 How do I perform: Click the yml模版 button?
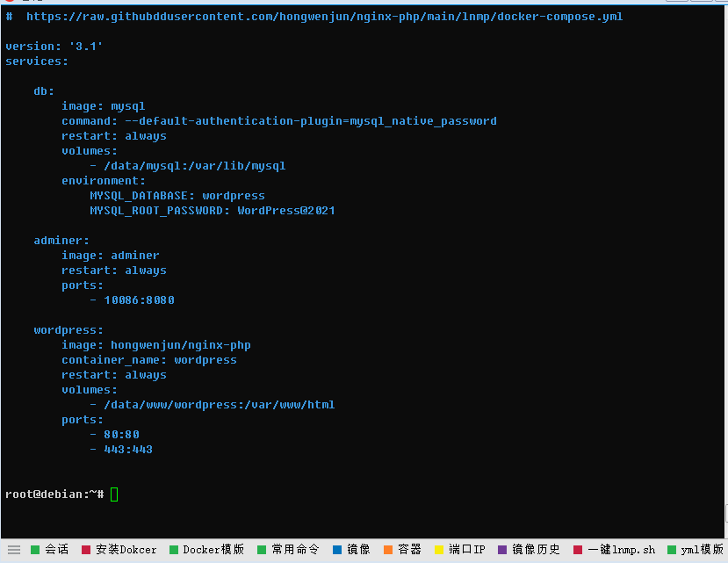(696, 550)
